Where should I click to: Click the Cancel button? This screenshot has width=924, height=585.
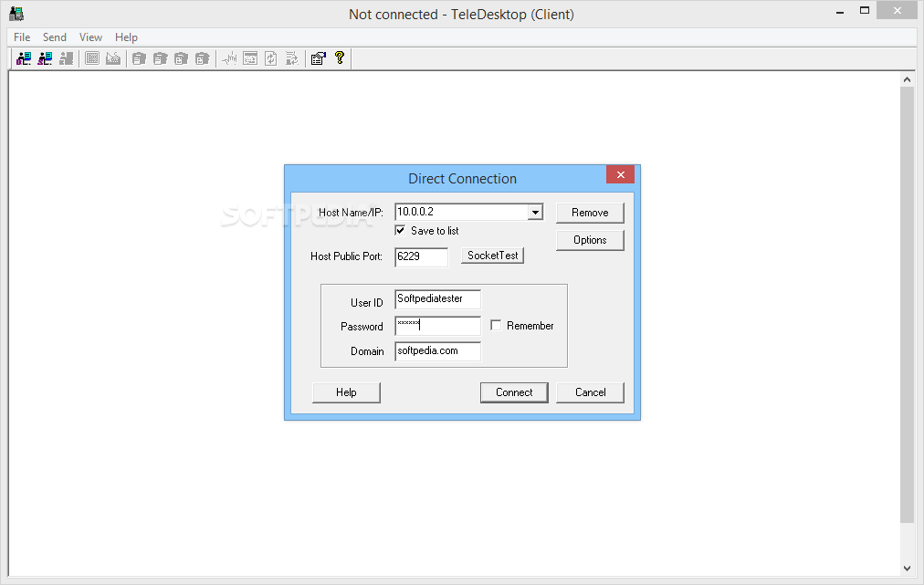point(590,392)
